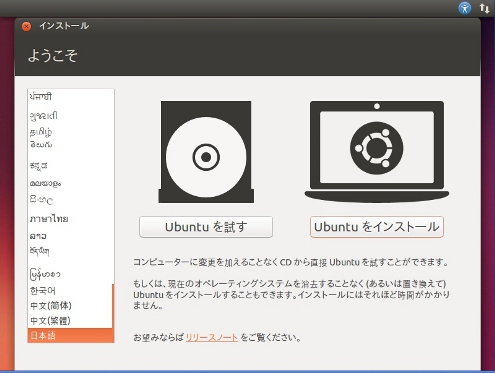Screen dimensions: 495x373
Task: Select తెలుగు in the language list
Action: [x=70, y=145]
